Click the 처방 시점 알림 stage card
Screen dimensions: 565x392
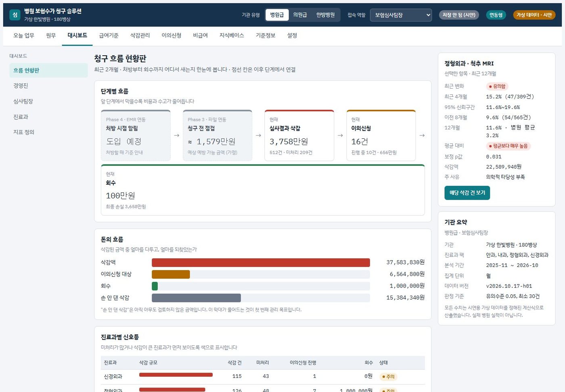tap(136, 136)
